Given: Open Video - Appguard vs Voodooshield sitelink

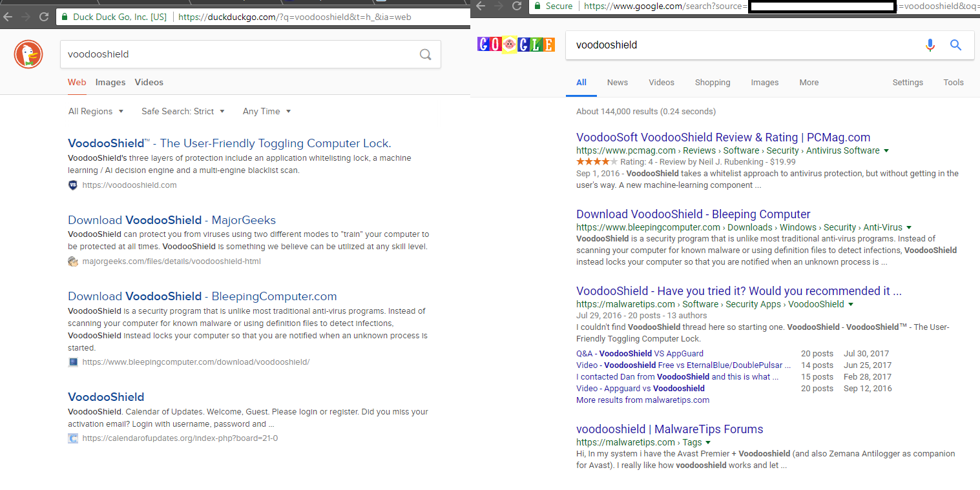Looking at the screenshot, I should (640, 389).
